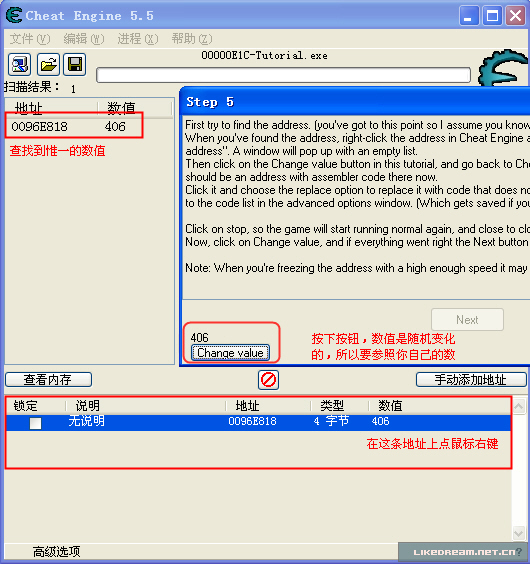Image resolution: width=530 pixels, height=564 pixels.
Task: Click the Cheat Engine gear logo
Action: tap(503, 68)
